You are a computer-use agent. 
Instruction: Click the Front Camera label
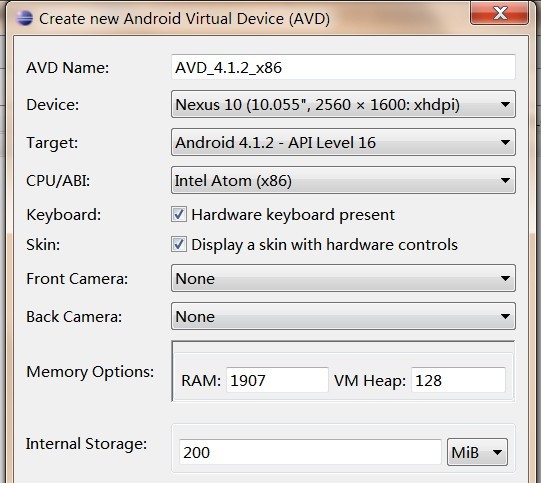coord(77,278)
